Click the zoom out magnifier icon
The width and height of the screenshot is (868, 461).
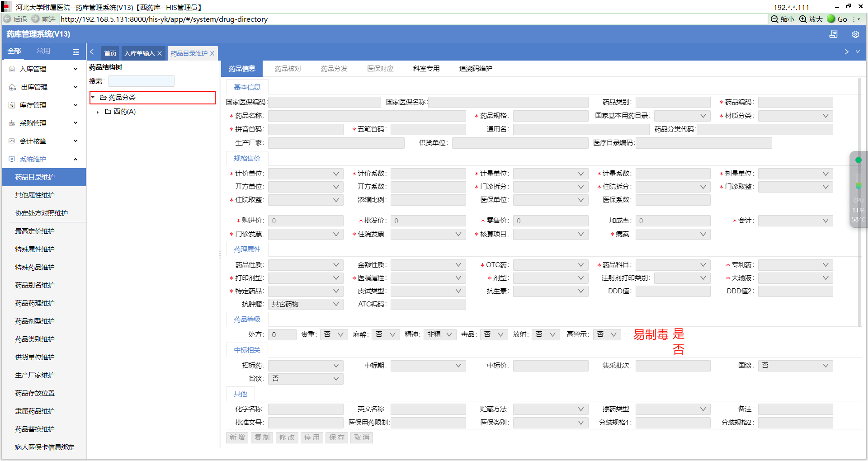pyautogui.click(x=774, y=19)
